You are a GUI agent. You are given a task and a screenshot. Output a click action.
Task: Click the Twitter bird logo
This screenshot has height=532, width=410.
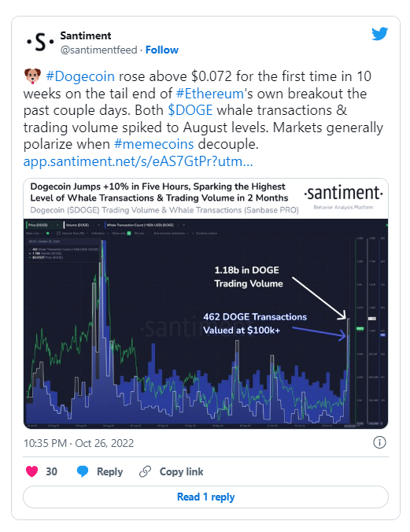(x=379, y=34)
